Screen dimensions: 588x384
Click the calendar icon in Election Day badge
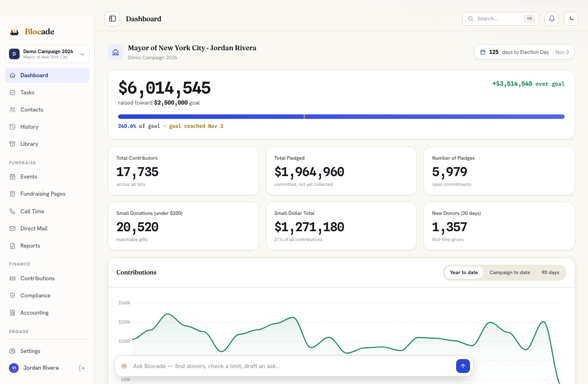tap(483, 52)
